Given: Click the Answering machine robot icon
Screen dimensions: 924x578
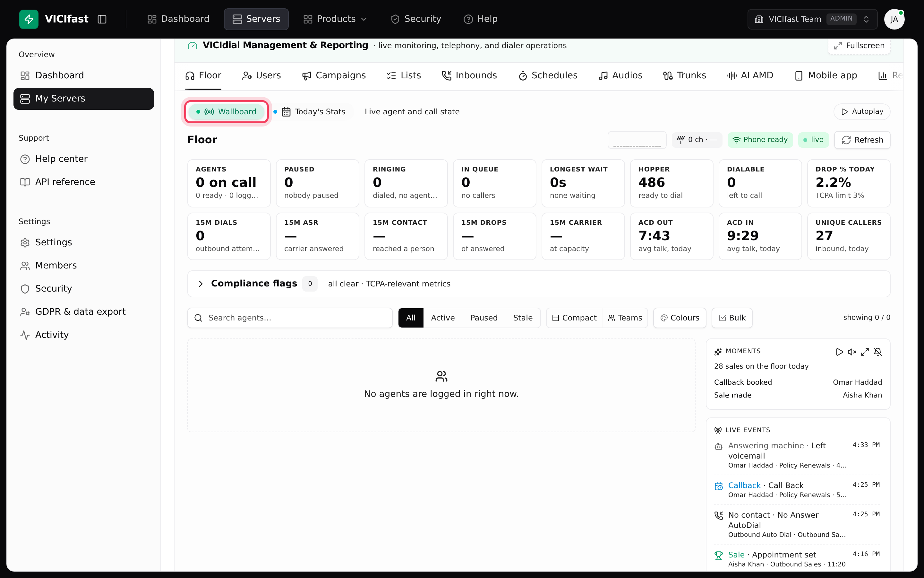Looking at the screenshot, I should [x=719, y=446].
